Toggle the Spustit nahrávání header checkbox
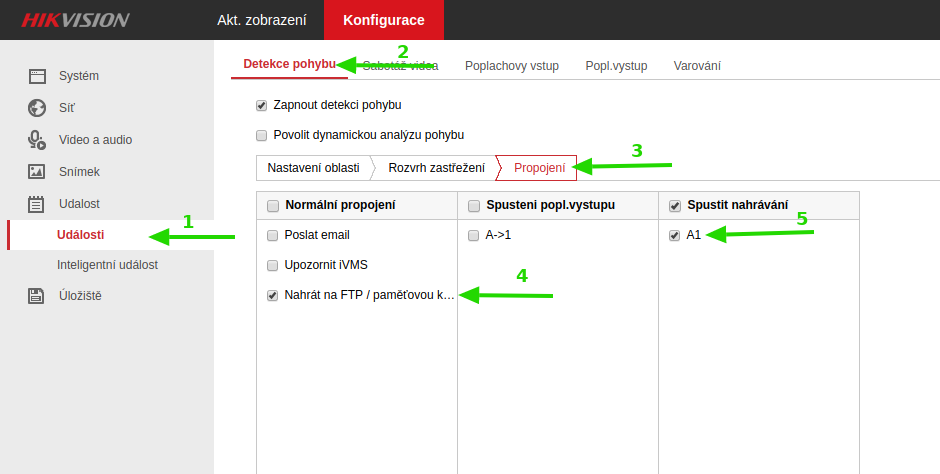The image size is (940, 474). point(674,206)
